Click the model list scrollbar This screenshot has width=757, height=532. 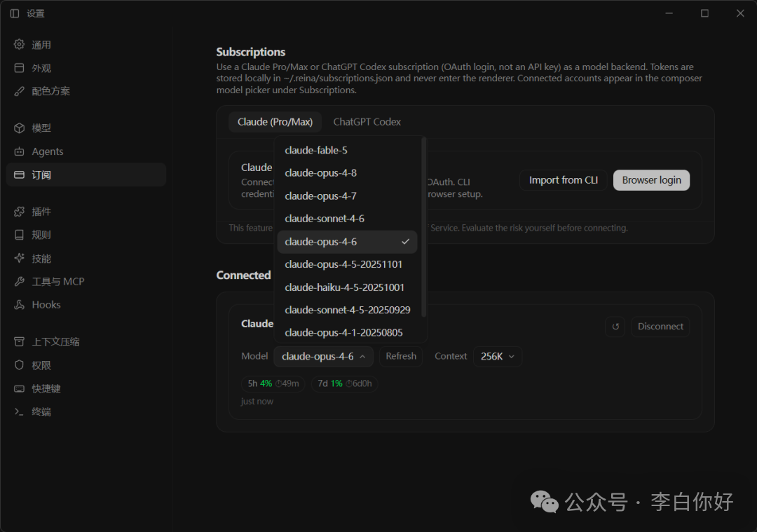pos(424,227)
